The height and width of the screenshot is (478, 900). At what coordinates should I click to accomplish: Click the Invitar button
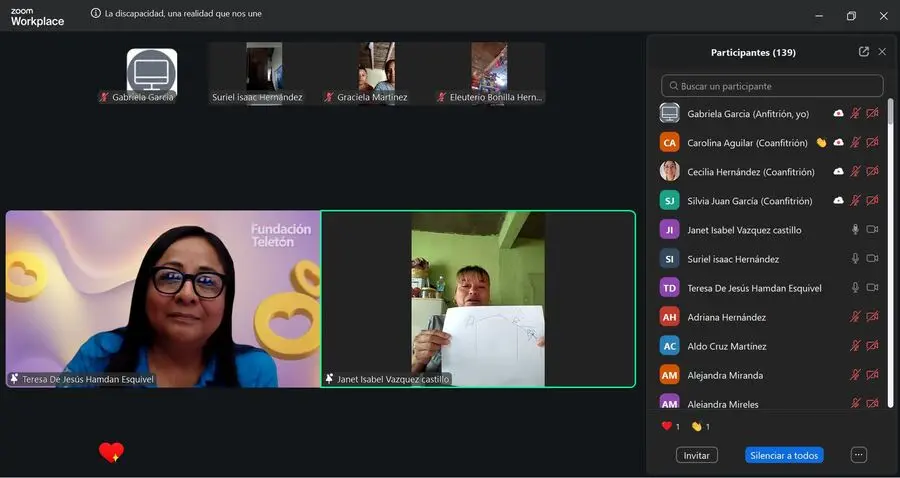tap(696, 455)
